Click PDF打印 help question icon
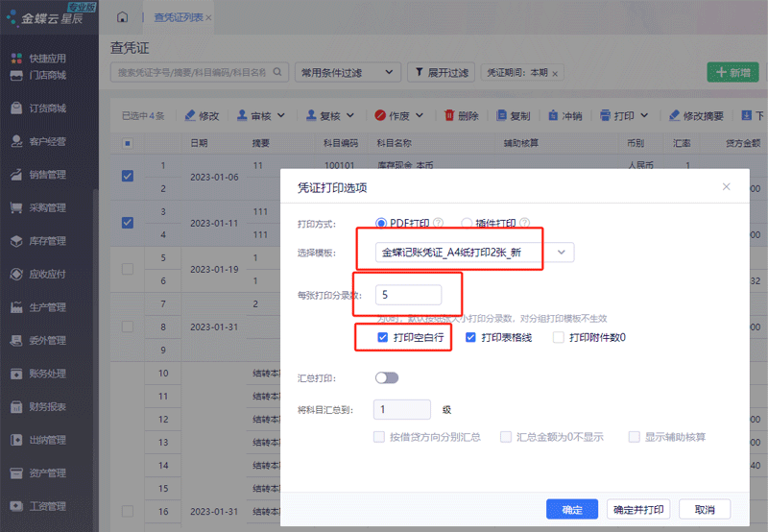Viewport: 768px width, 532px height. pyautogui.click(x=439, y=223)
